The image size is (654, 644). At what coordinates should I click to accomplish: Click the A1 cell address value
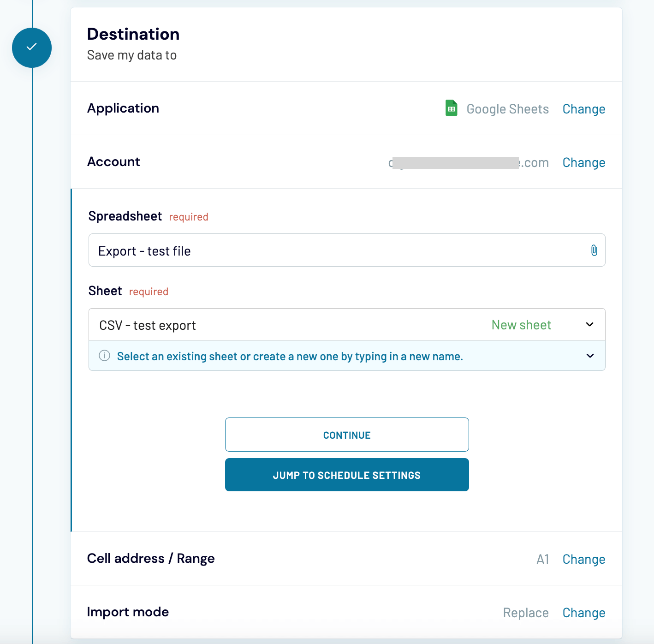pos(543,559)
